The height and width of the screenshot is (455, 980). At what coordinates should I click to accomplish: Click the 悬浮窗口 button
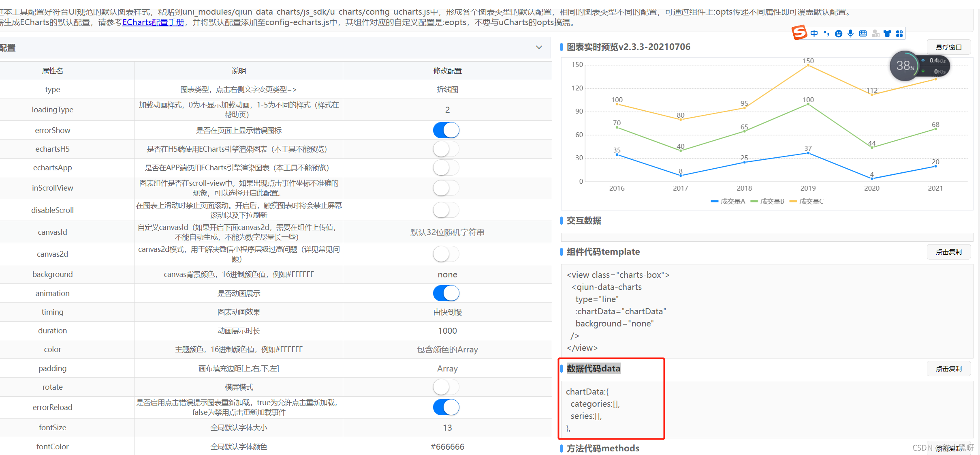(x=948, y=47)
